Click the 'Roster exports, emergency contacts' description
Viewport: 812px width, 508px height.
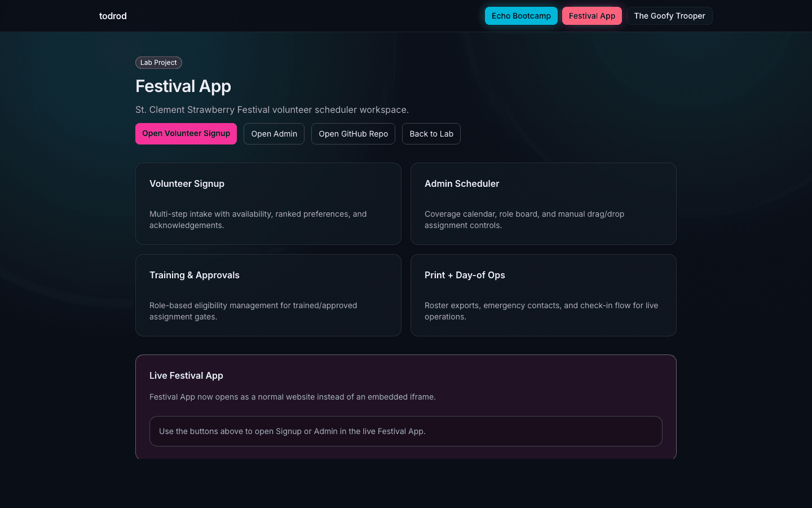click(x=541, y=311)
